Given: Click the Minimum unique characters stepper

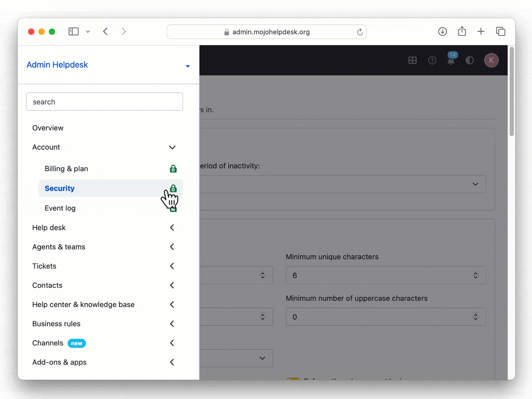Looking at the screenshot, I should click(x=475, y=275).
